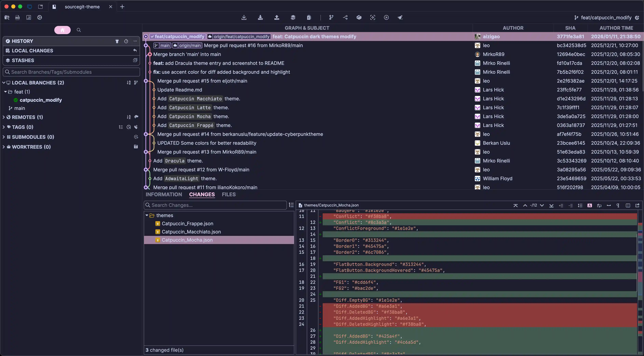The height and width of the screenshot is (356, 644).
Task: Open the preferences gear icon
Action: 39,17
